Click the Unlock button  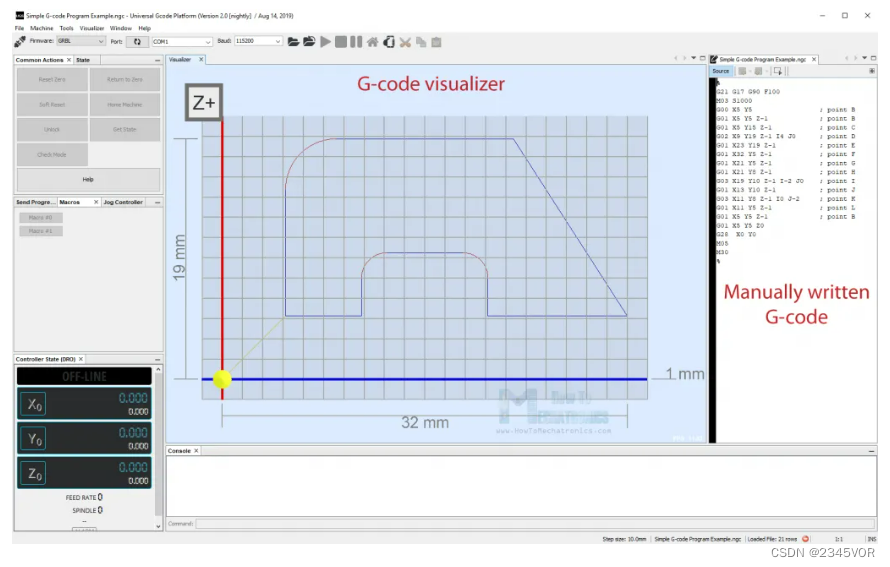(x=52, y=129)
